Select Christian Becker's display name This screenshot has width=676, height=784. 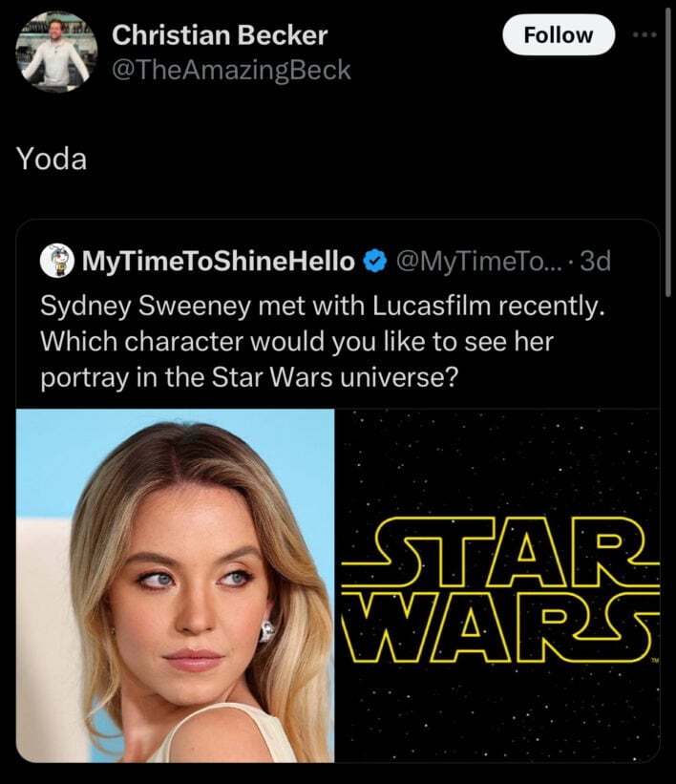pos(219,35)
